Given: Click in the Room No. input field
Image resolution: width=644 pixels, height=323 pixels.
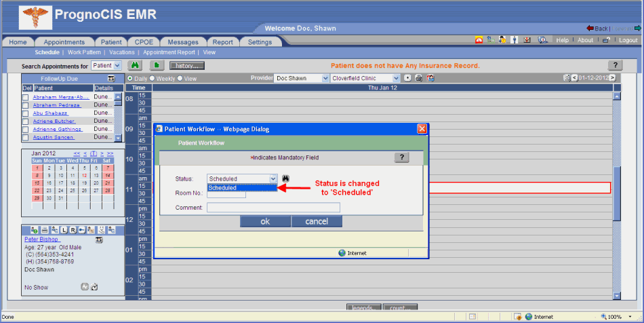Looking at the screenshot, I should (x=226, y=195).
